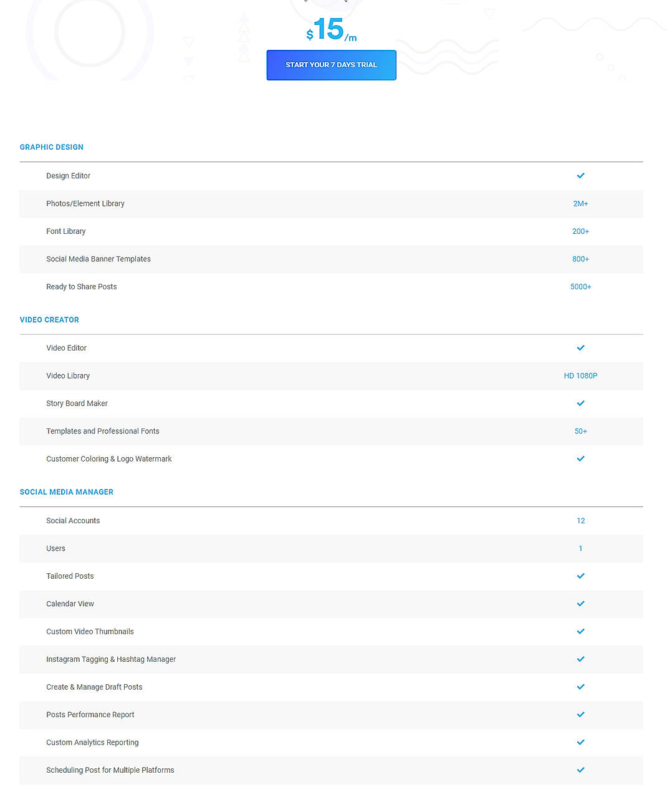This screenshot has width=667, height=812.
Task: Click the Scheduling Post for Multiple Platforms checkmark
Action: pos(580,770)
